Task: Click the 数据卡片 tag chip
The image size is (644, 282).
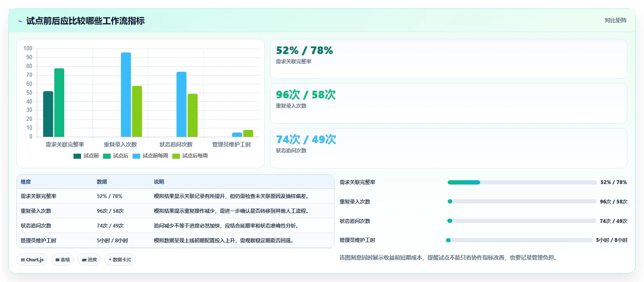Action: coord(120,260)
